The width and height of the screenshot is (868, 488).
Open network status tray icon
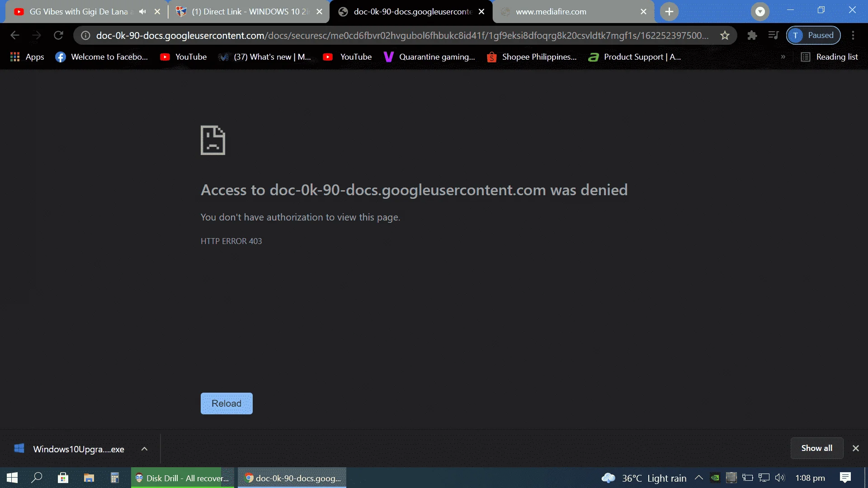[764, 478]
